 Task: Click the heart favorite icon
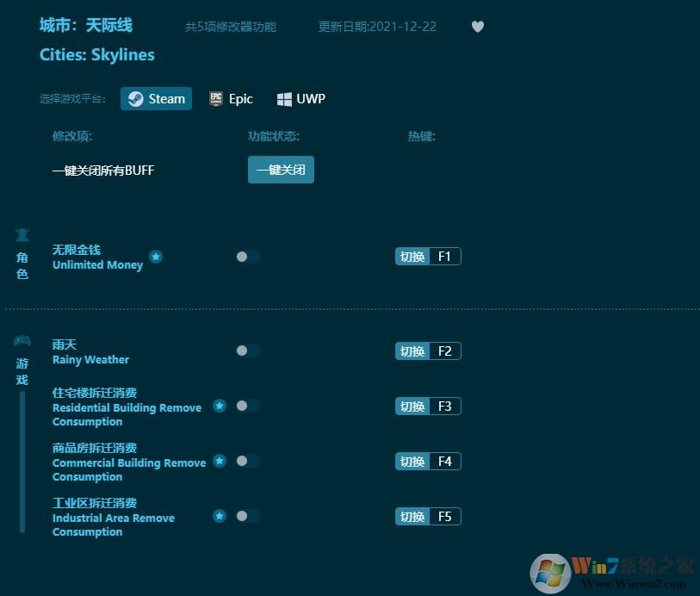tap(478, 27)
